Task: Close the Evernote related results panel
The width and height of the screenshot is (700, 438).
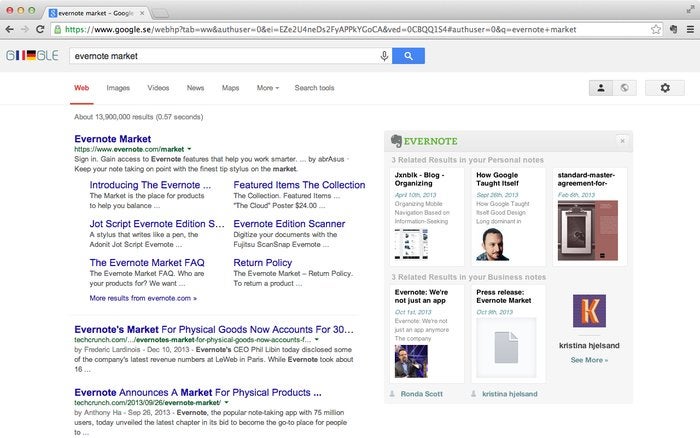Action: point(622,141)
